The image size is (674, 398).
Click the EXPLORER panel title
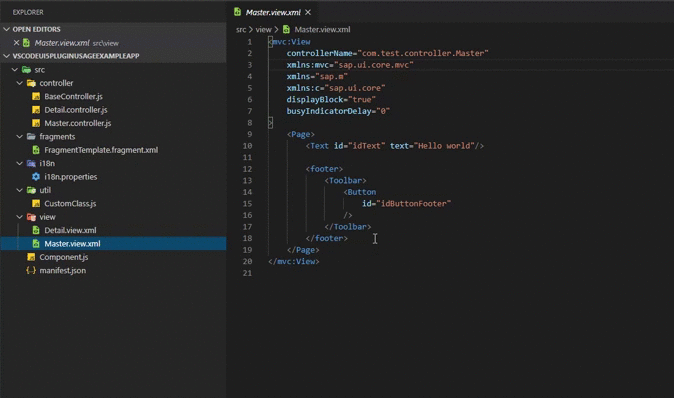coord(28,12)
